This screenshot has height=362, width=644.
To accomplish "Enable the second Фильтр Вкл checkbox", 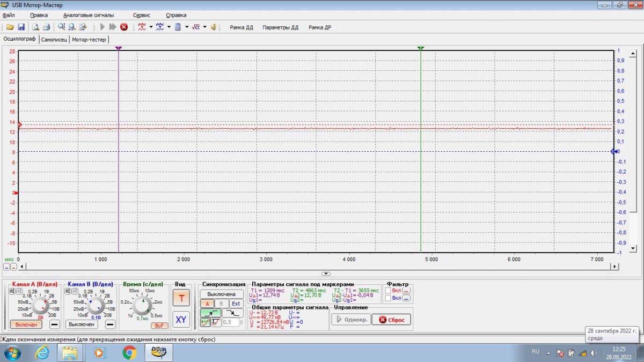I will pyautogui.click(x=388, y=298).
